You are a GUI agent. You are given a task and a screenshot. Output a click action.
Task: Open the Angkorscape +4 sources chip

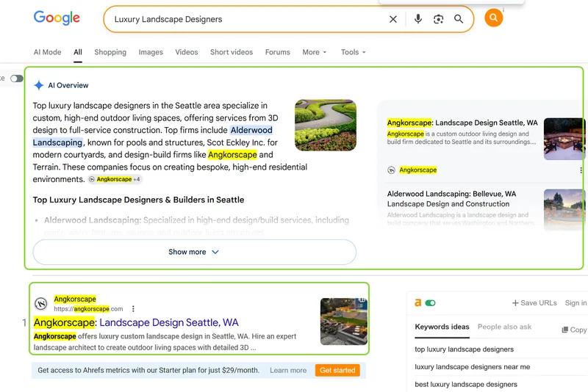115,179
